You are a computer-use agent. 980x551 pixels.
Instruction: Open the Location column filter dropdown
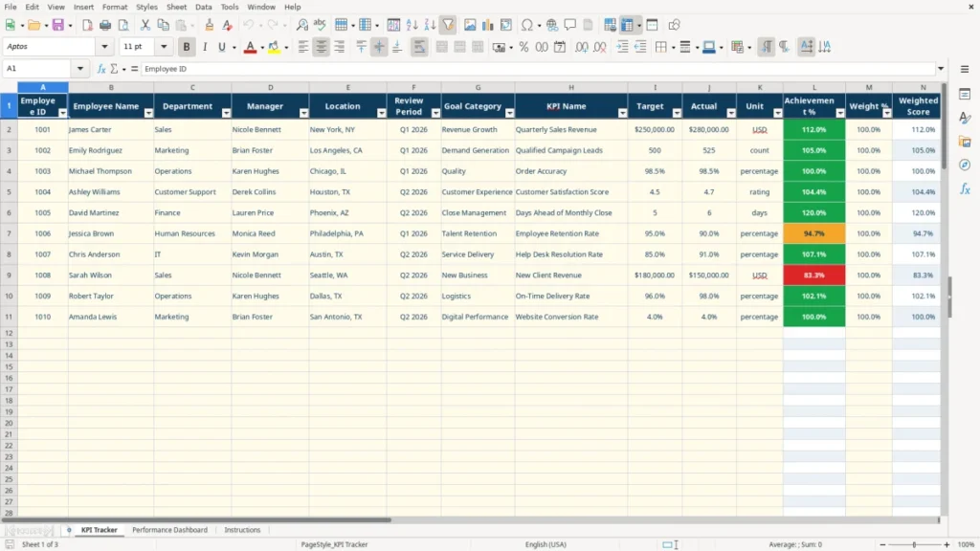[381, 113]
